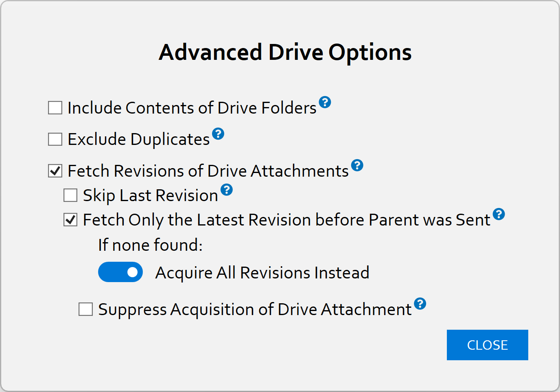Click the "Skip Last Revision" label text

pos(150,196)
